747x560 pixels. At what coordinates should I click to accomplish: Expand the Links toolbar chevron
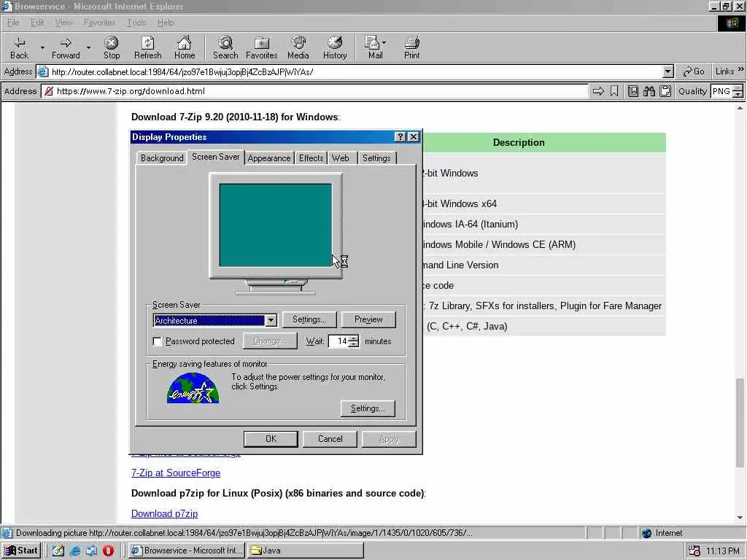(741, 69)
